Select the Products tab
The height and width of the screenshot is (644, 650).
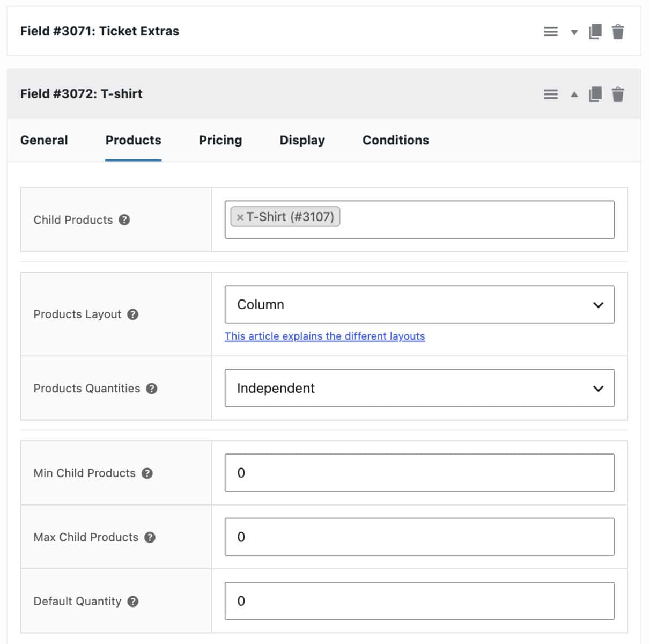pos(133,140)
